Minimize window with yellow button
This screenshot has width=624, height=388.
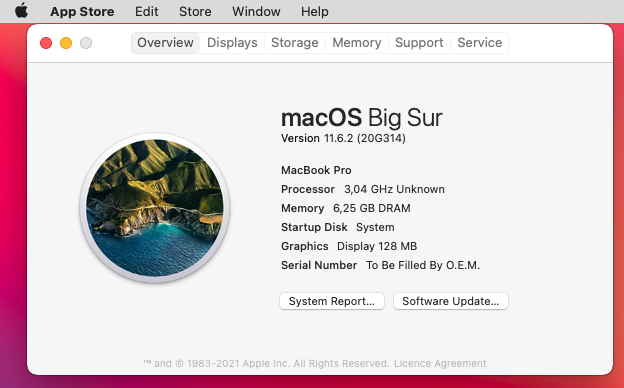pyautogui.click(x=66, y=43)
